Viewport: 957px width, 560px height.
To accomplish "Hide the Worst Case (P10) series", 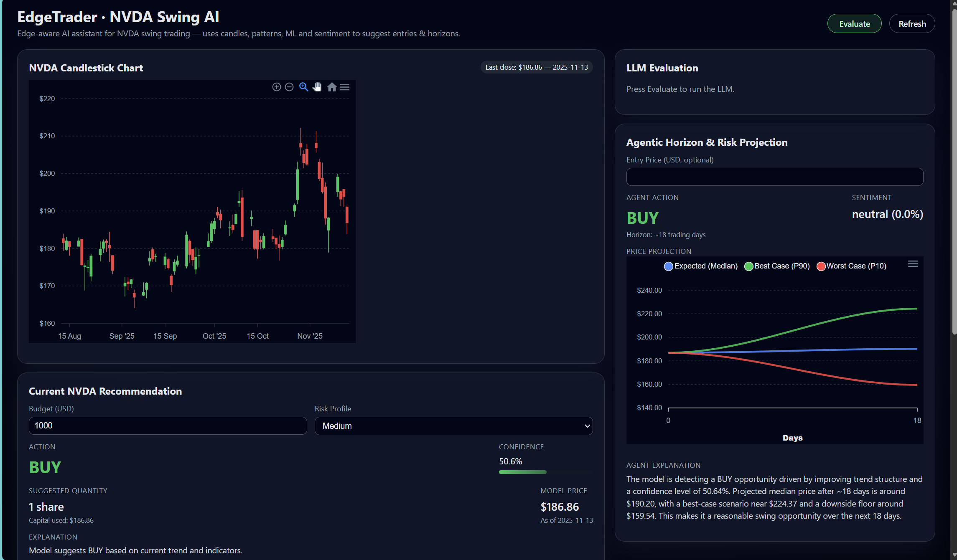I will pyautogui.click(x=856, y=266).
